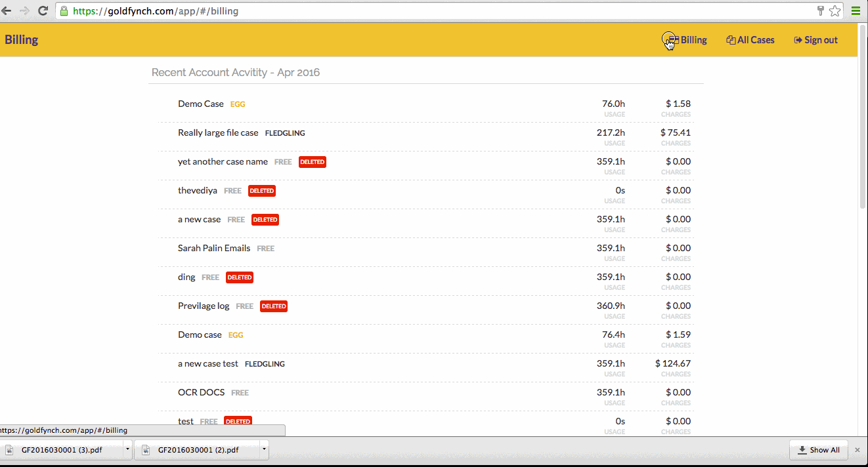Click the saved-password key icon in address bar
868x467 pixels.
(819, 10)
